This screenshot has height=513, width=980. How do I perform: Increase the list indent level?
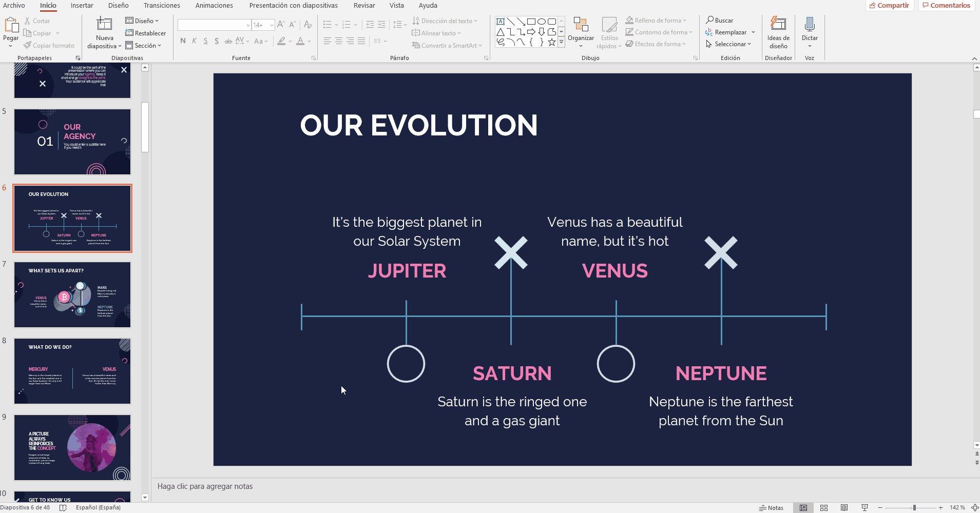pyautogui.click(x=381, y=25)
